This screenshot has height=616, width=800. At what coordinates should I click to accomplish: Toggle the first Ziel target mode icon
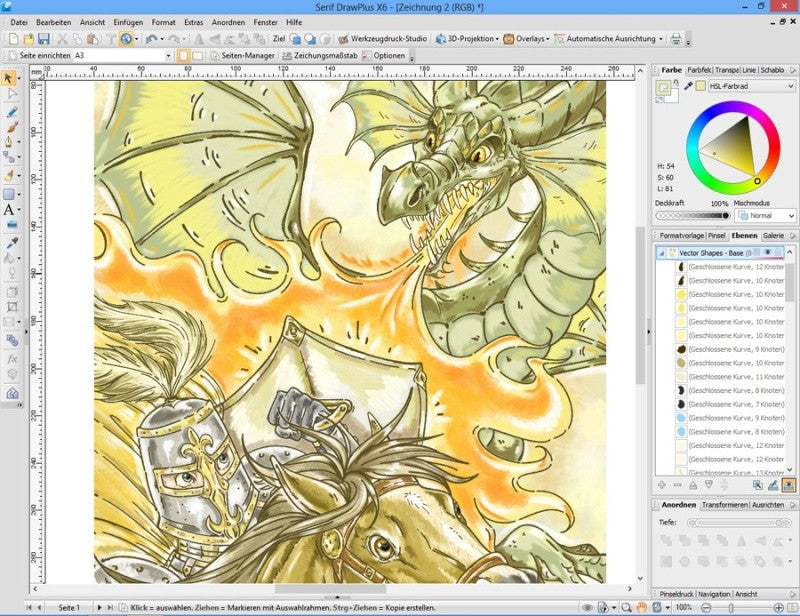click(x=295, y=39)
